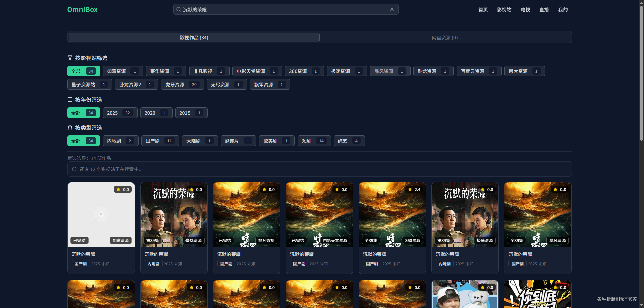This screenshot has height=308, width=644.
Task: Filter by 大陆剧 genre
Action: [200, 141]
